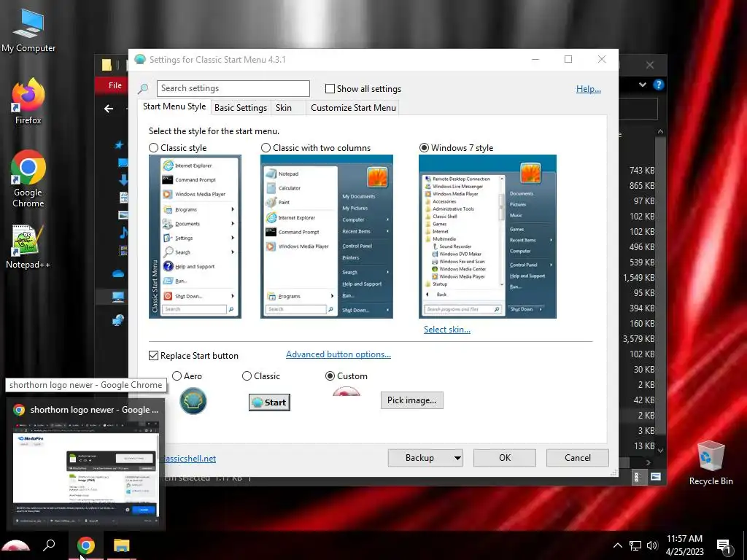Click the custom Start button on taskbar
The height and width of the screenshot is (560, 747).
coord(16,545)
